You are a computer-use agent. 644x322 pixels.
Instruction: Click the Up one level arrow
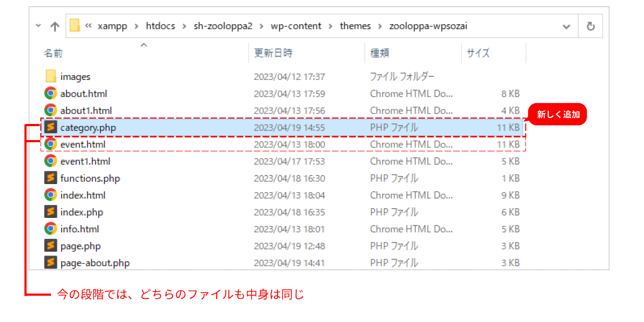55,26
